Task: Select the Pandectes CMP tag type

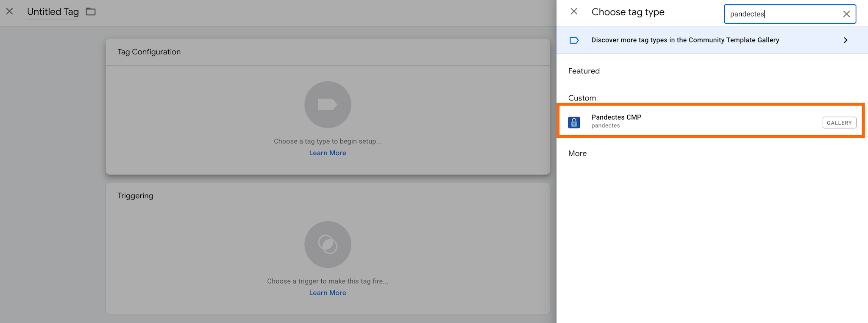Action: point(712,121)
